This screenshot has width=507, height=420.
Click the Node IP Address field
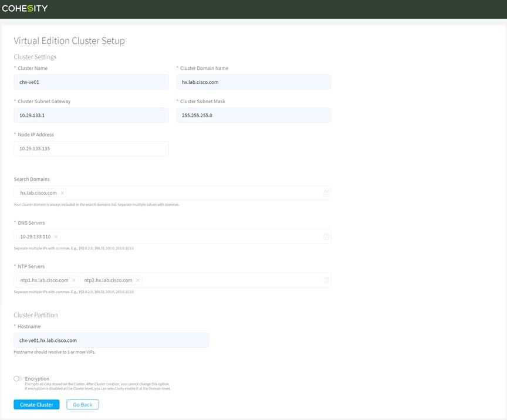click(x=91, y=148)
